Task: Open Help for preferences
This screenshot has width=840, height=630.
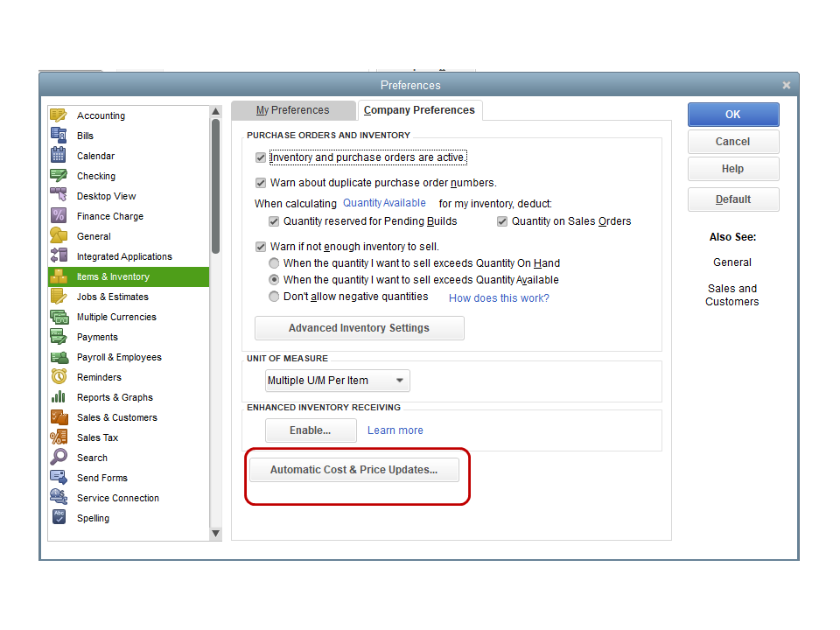Action: tap(733, 169)
